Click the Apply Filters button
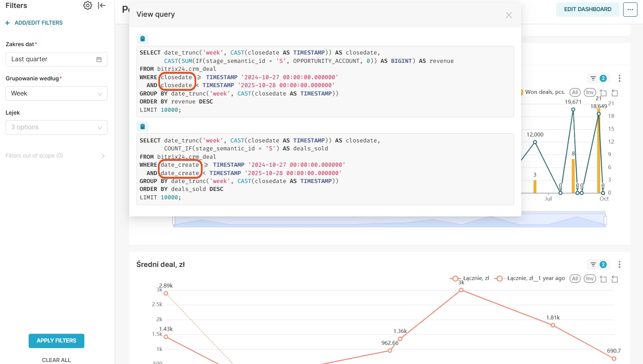The height and width of the screenshot is (364, 643). [x=57, y=341]
